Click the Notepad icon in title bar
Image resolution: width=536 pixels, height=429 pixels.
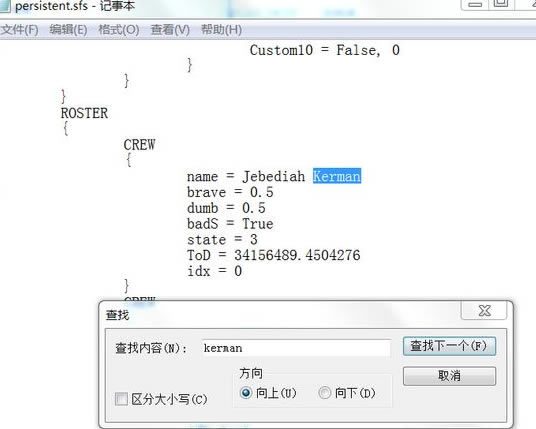(x=5, y=6)
